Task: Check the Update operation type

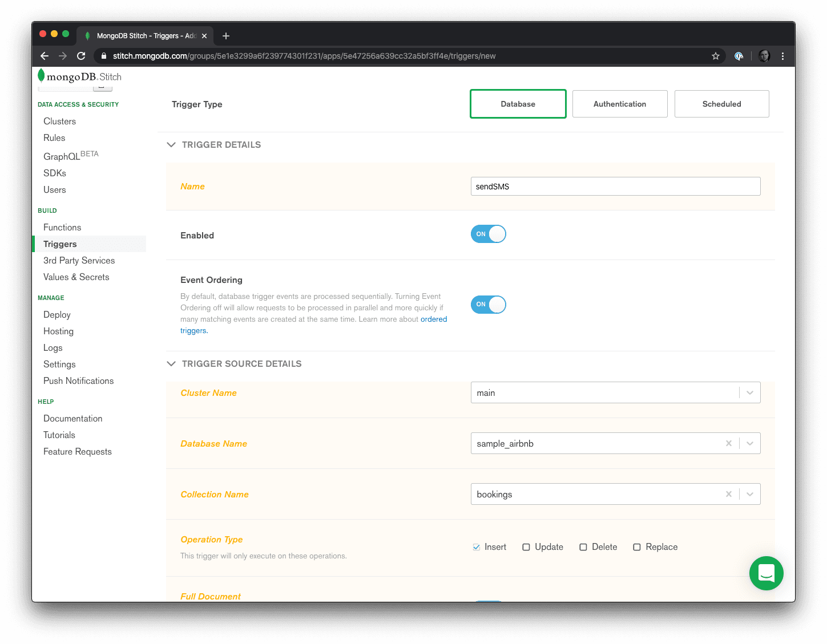Action: 526,547
